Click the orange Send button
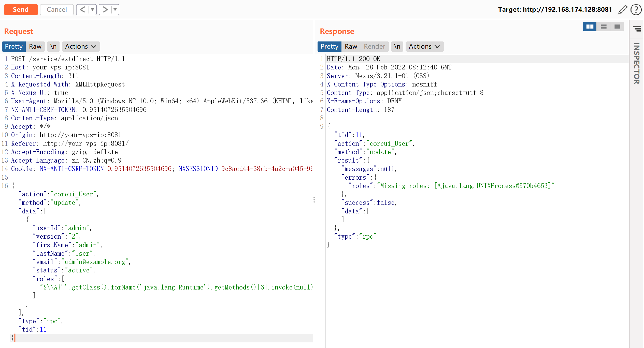Viewport: 644px width, 348px height. 21,10
